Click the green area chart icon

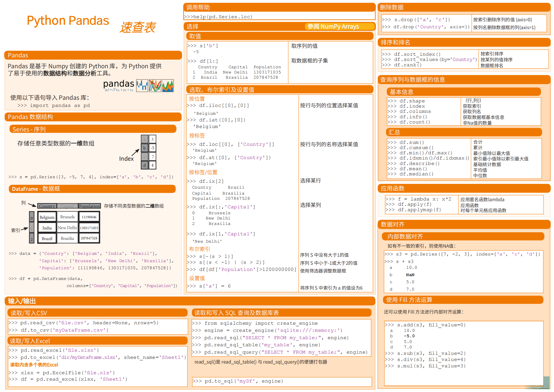168,86
